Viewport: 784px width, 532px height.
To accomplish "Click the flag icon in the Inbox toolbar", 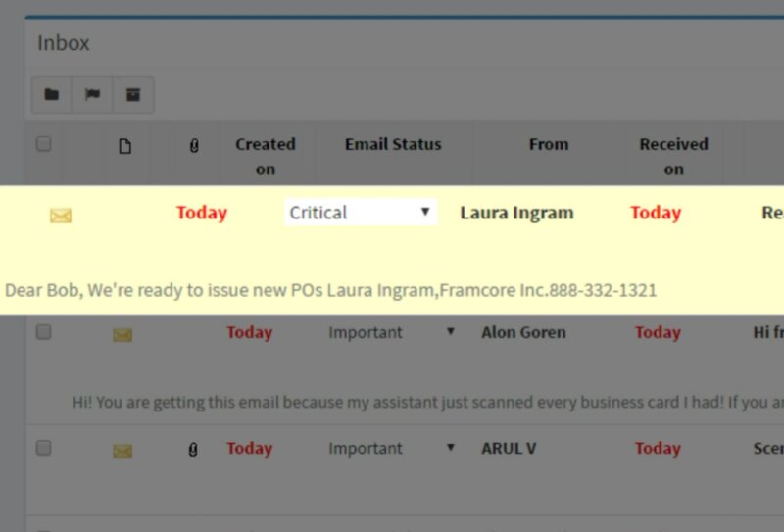I will pos(92,95).
